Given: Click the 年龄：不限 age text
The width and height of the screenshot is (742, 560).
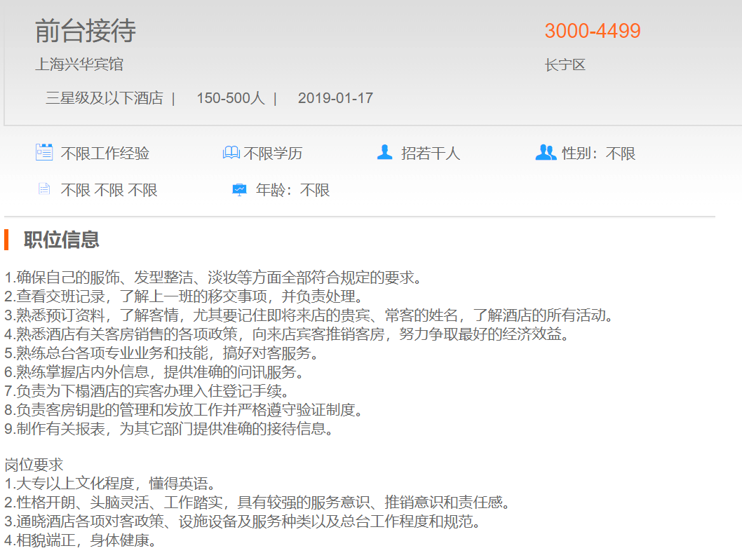Looking at the screenshot, I should point(292,190).
